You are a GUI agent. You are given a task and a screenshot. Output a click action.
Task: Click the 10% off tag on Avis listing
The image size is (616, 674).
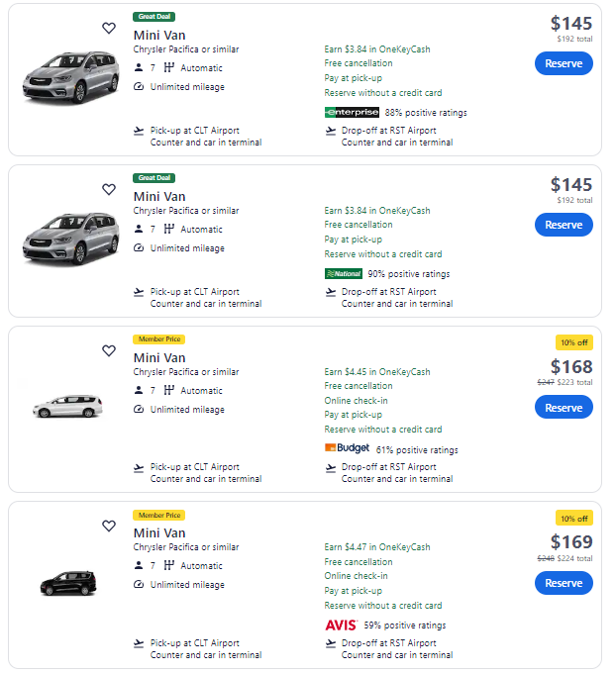[x=574, y=519]
